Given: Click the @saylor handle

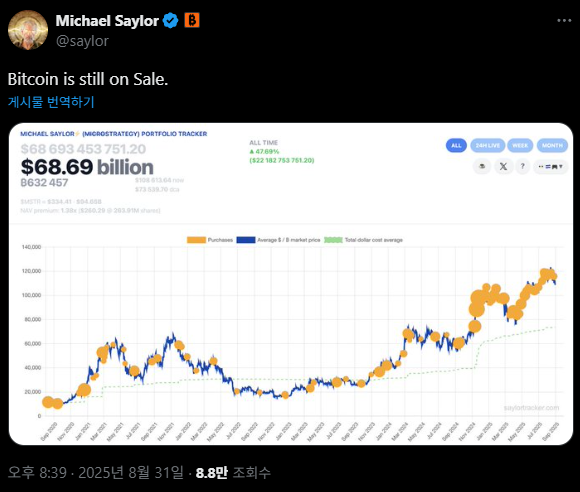Looking at the screenshot, I should coord(82,41).
